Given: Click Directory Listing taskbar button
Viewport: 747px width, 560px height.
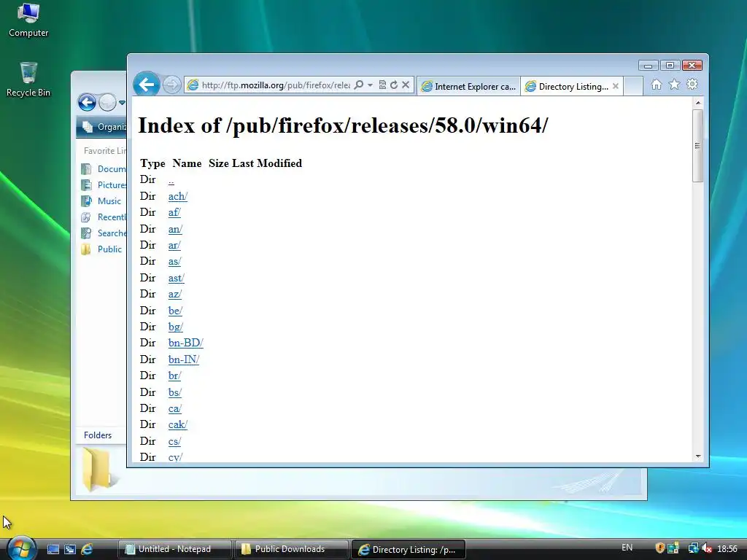Looking at the screenshot, I should click(408, 550).
